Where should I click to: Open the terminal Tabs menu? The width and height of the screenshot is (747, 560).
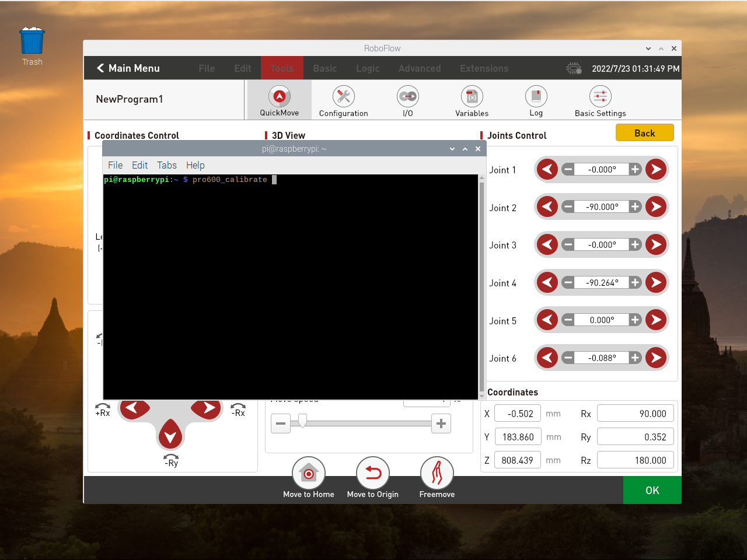(x=166, y=165)
